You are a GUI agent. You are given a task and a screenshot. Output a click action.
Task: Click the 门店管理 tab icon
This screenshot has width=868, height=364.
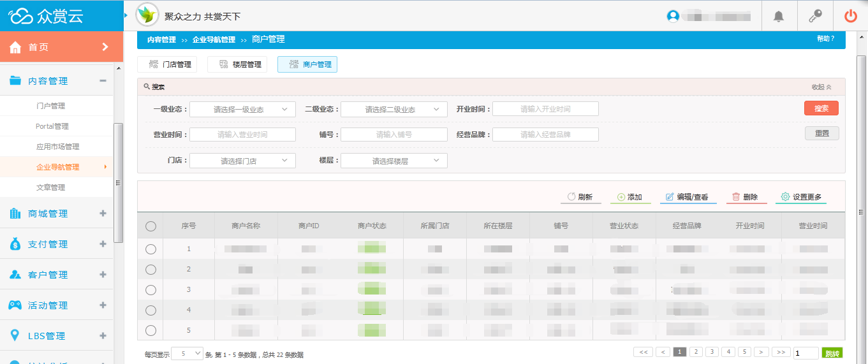point(154,64)
